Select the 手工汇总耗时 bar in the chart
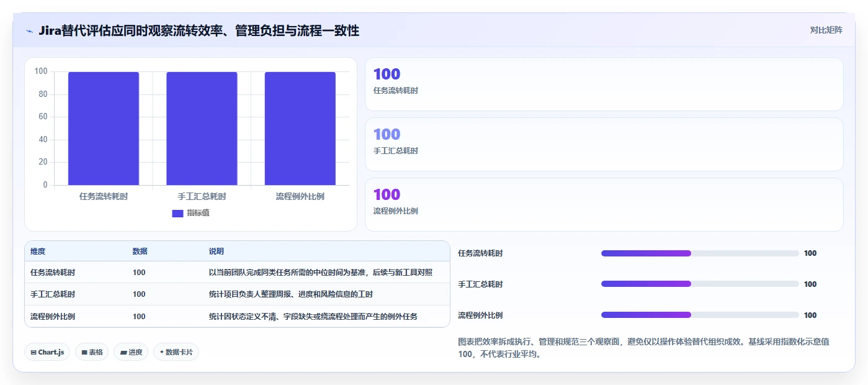 tap(202, 129)
